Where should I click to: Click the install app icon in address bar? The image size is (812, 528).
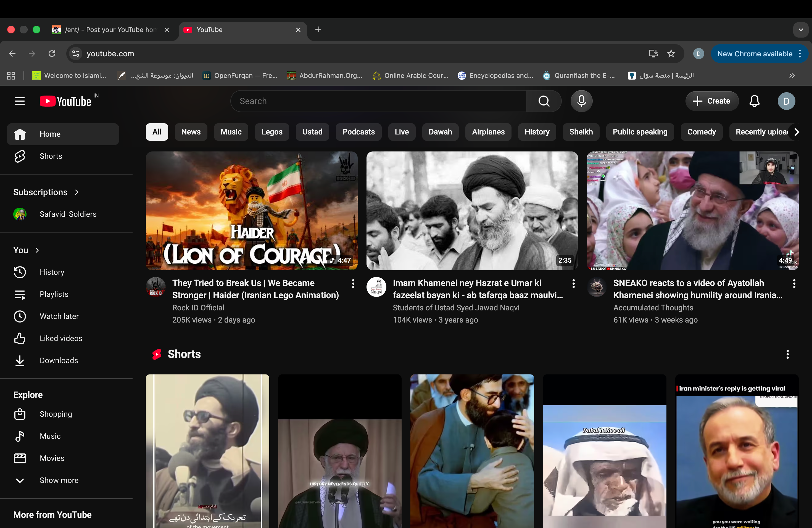pos(653,54)
